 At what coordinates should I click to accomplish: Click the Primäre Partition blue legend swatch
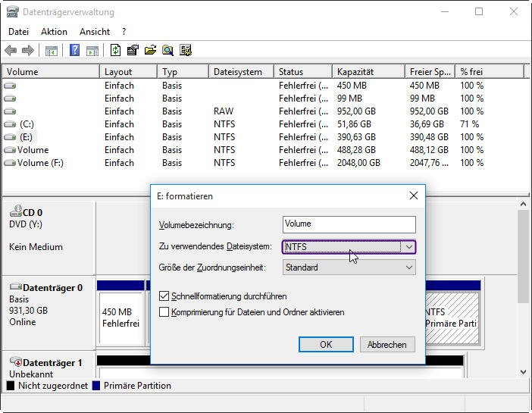[96, 386]
